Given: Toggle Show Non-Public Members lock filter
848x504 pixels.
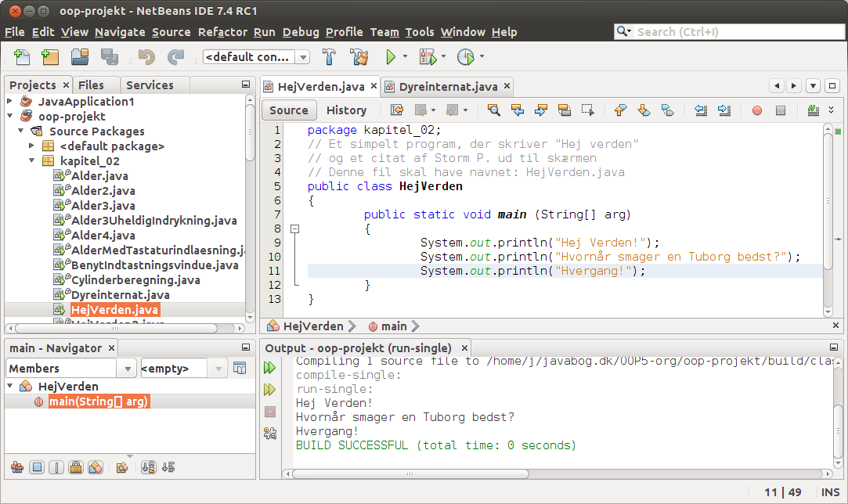Looking at the screenshot, I should [x=75, y=467].
